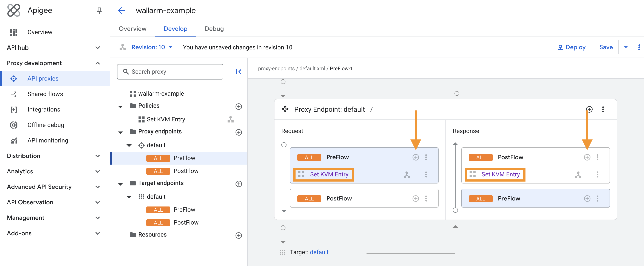Click the plus icon next to Policies

click(239, 107)
